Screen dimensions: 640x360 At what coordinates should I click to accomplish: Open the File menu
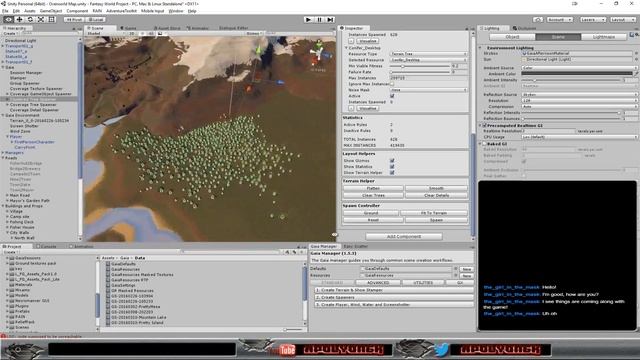click(5, 11)
